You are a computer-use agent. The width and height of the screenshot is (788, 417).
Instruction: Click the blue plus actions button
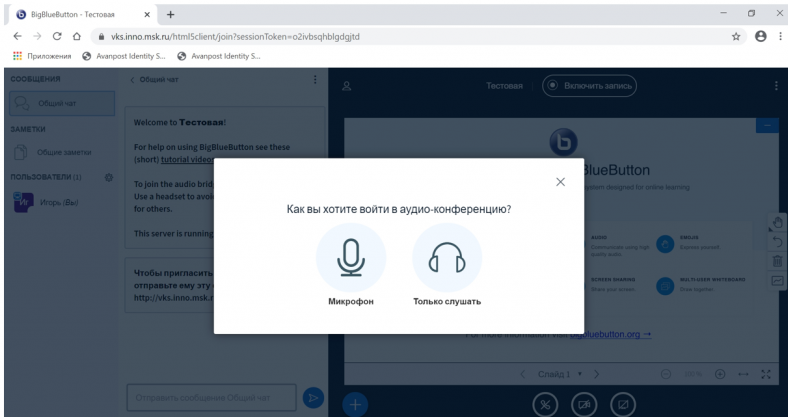(359, 403)
